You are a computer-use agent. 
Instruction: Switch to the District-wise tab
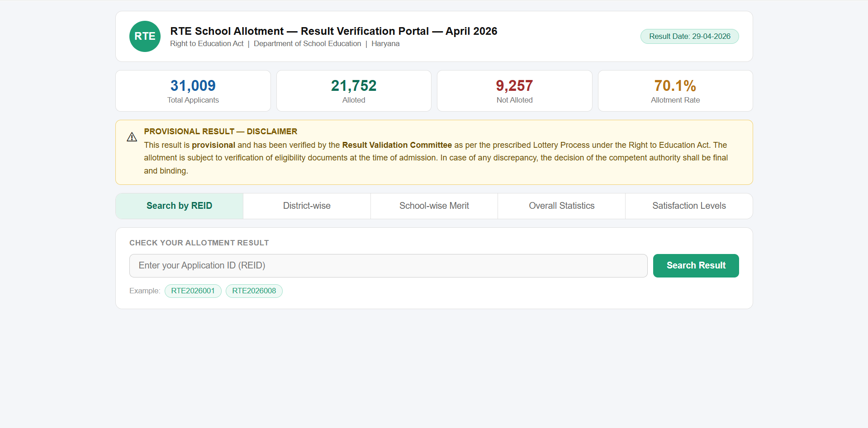[x=307, y=206]
